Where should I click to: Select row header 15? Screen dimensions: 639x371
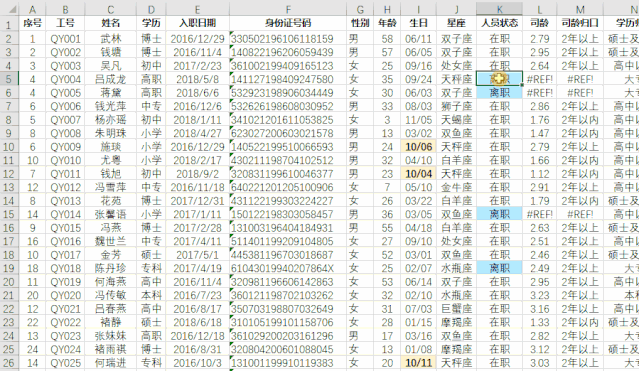9,214
